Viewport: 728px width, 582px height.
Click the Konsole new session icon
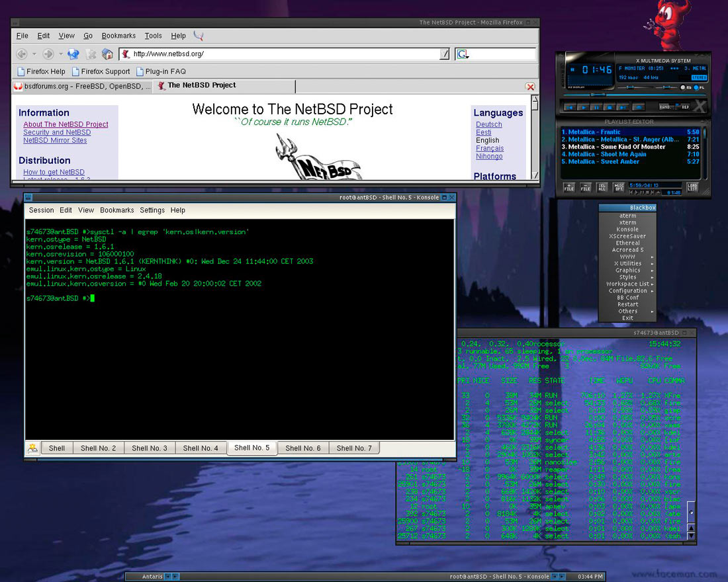32,448
